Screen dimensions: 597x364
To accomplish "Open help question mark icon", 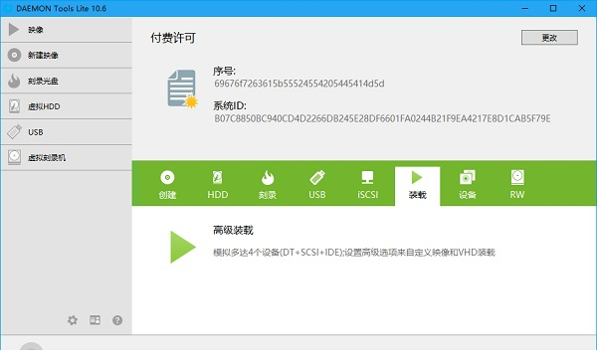I will coord(117,320).
